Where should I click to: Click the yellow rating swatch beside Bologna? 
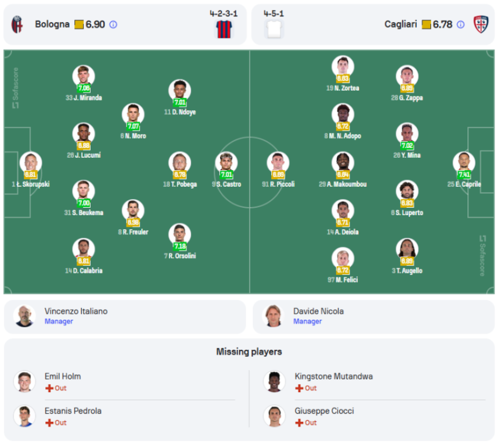[x=79, y=24]
